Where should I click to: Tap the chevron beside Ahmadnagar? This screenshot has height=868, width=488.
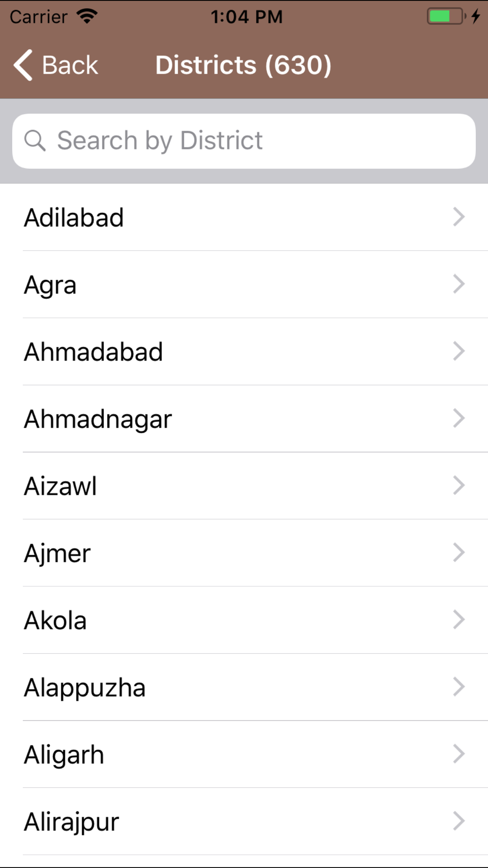[x=459, y=418]
